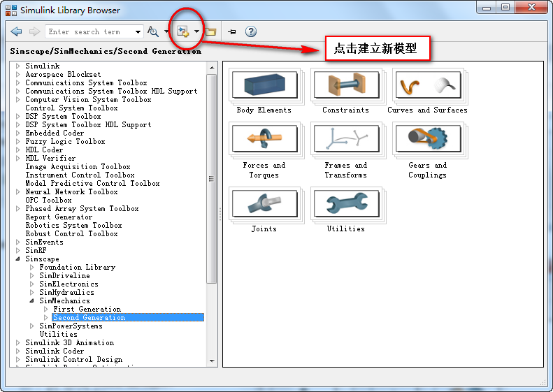Select Image Acquisition Toolbox in tree
The height and width of the screenshot is (392, 553).
click(78, 167)
